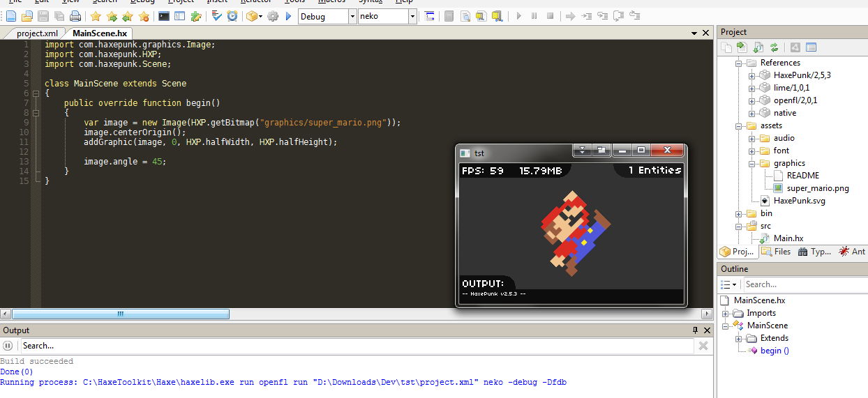Open the box icon project dropdown arrow
Viewport: 868px width, 398px height.
point(260,16)
